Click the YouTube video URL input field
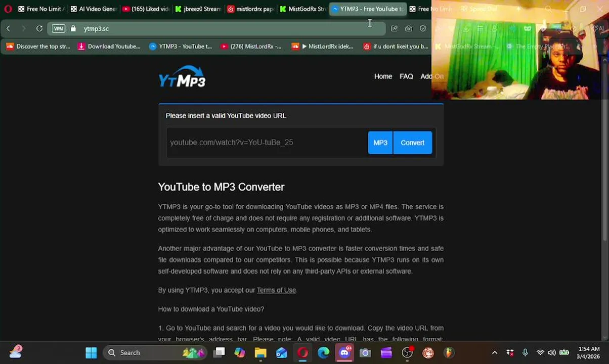 (267, 143)
